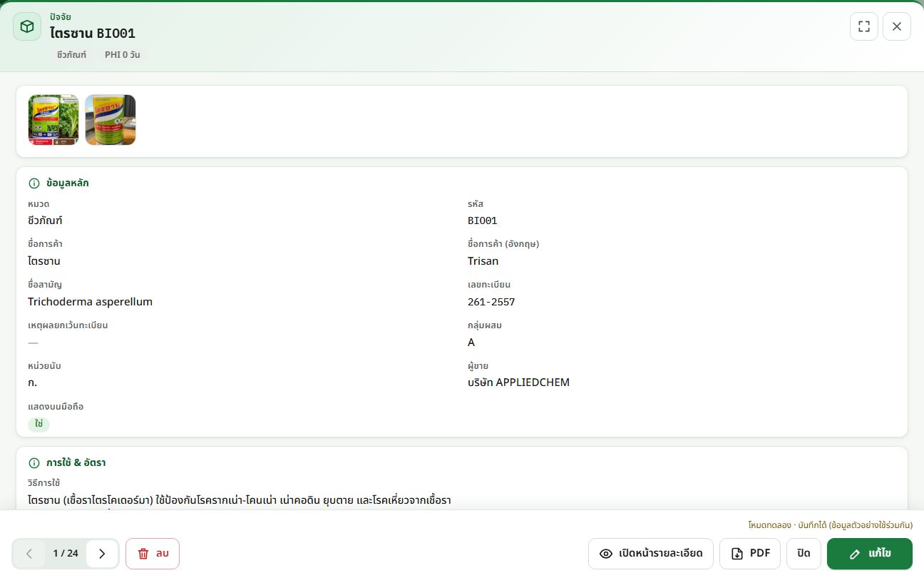Go to the previous record

29,554
